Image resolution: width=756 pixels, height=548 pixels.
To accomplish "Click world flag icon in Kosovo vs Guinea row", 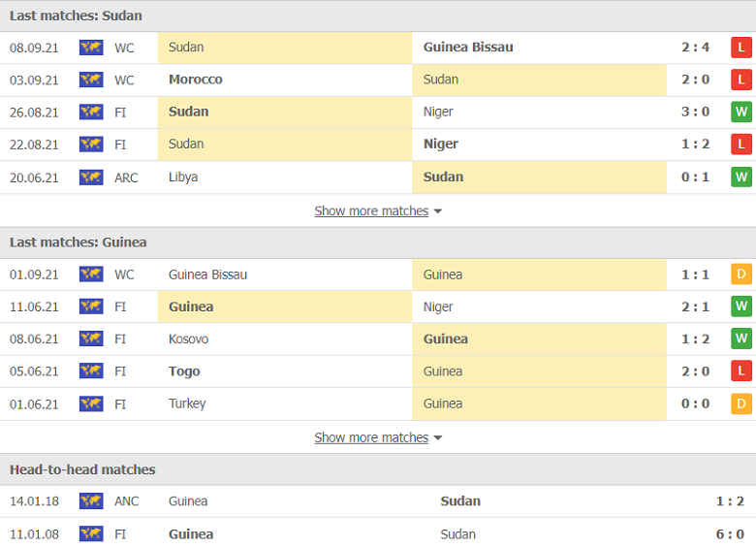I will pyautogui.click(x=91, y=339).
